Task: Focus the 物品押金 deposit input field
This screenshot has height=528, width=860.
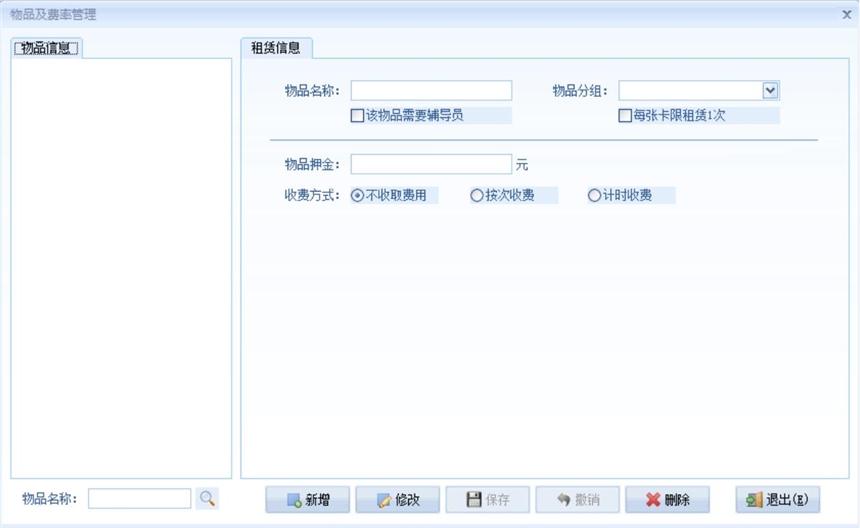Action: click(431, 164)
